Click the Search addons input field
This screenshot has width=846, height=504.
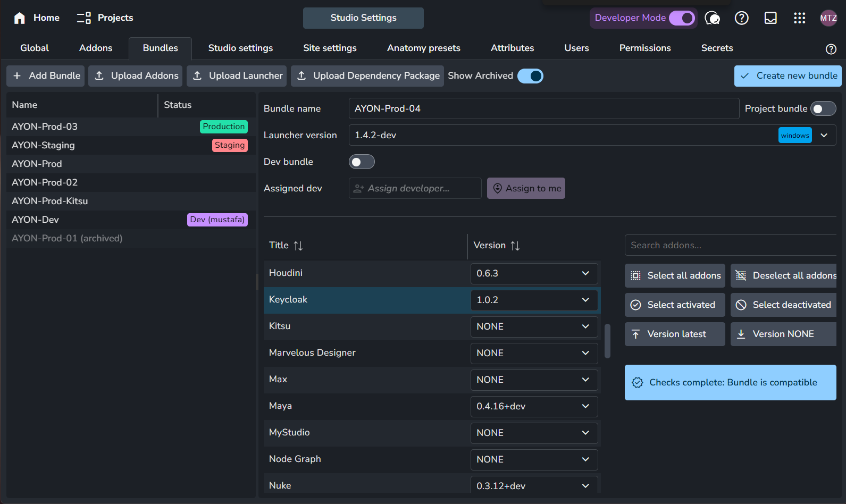730,245
